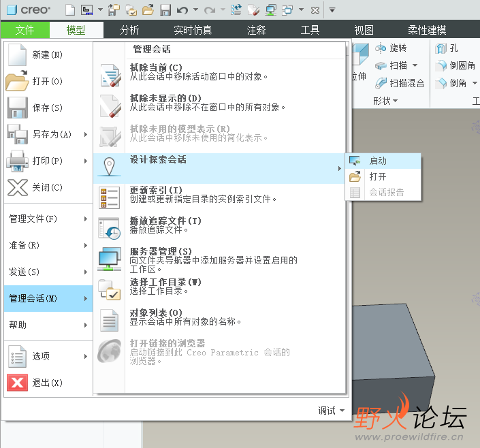
Task: Expand the 准备(R) submenu
Action: point(48,245)
